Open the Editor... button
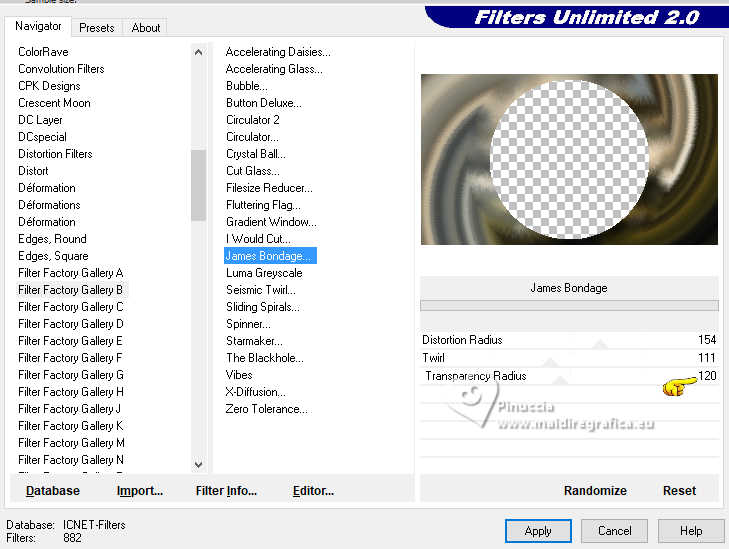 coord(313,490)
